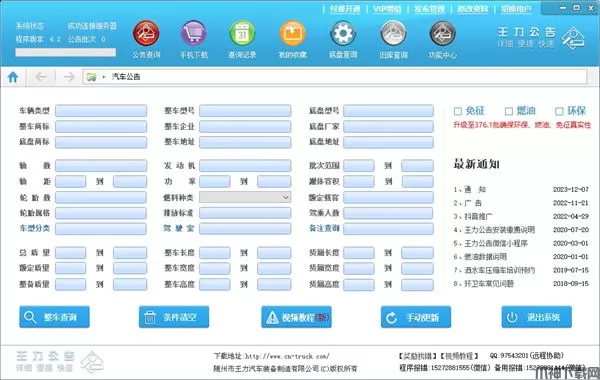Focus the 底盘地址 input field
The width and height of the screenshot is (600, 380).
[x=388, y=142]
